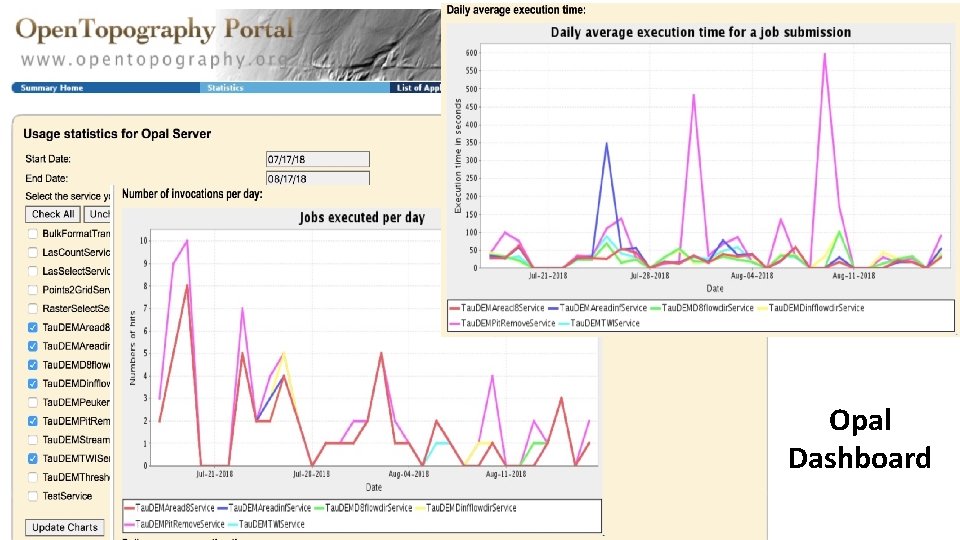Click TauDEMD8flowdirService legend entry in execution time chart
This screenshot has width=960, height=540.
click(702, 308)
